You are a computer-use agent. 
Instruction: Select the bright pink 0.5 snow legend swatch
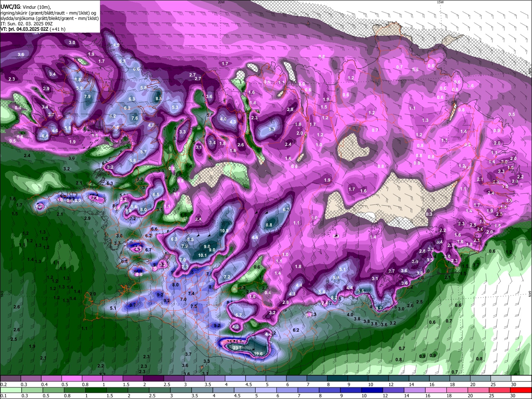(71, 379)
